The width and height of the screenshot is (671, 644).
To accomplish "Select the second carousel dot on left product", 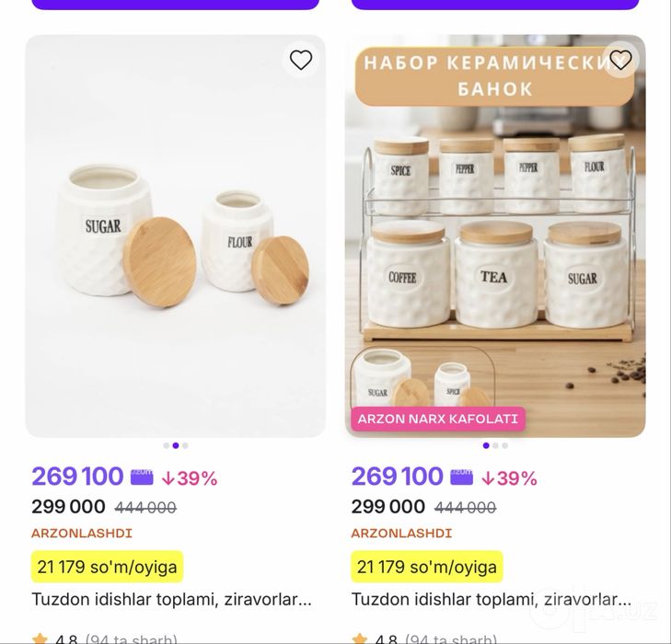I will [x=176, y=445].
